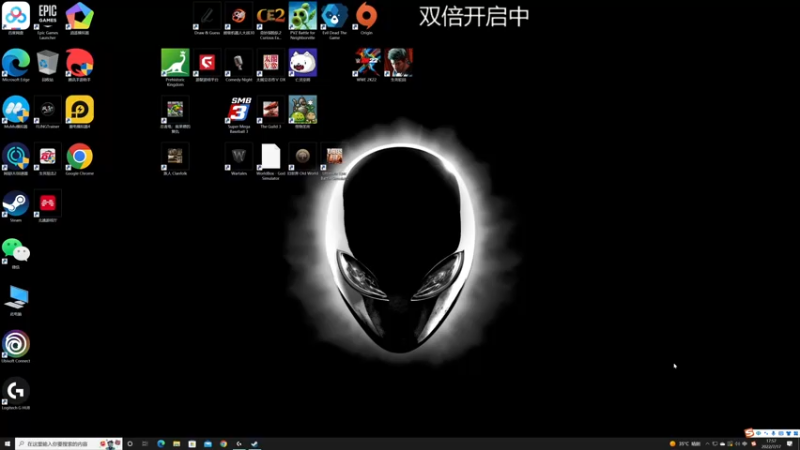Open the taskbar clock and date

(771, 444)
